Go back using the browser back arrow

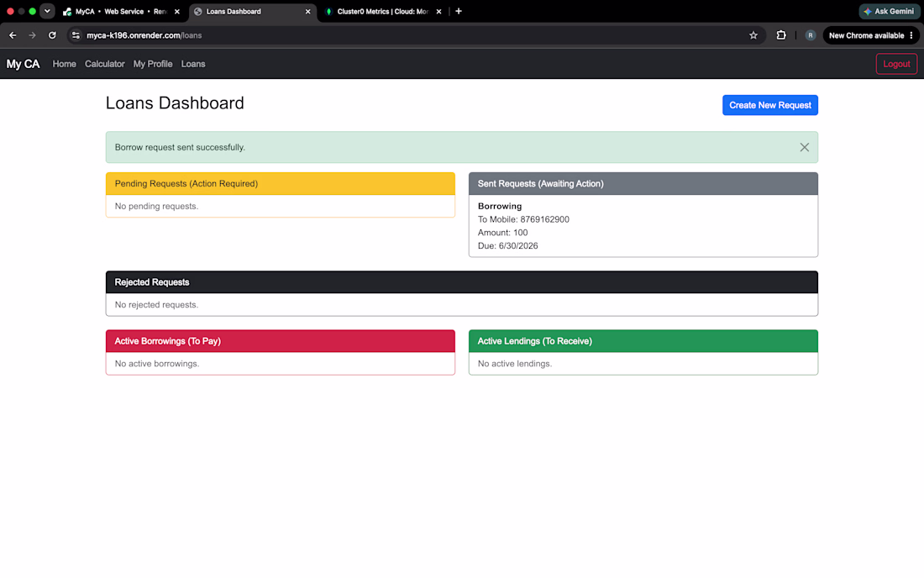[x=13, y=35]
